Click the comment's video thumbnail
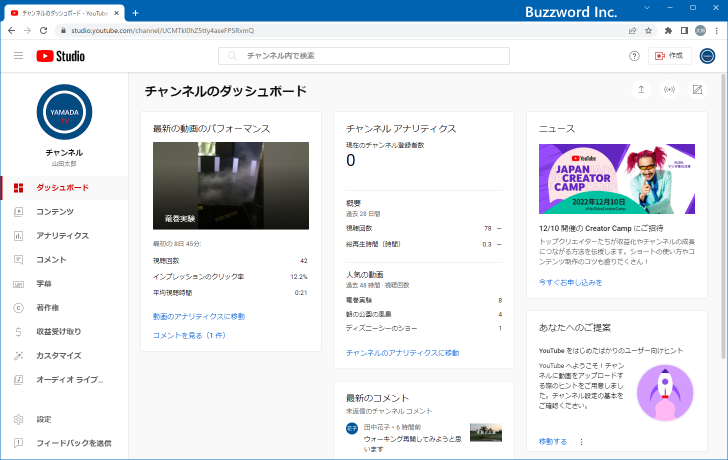 pyautogui.click(x=486, y=432)
